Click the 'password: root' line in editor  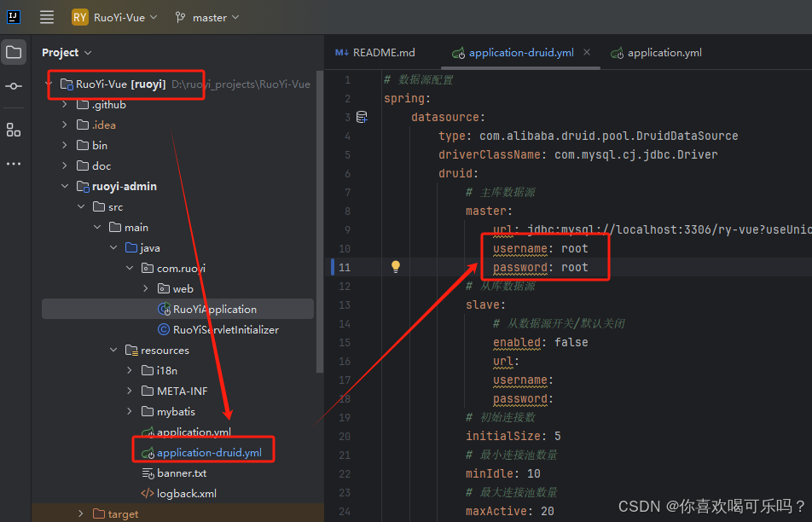coord(540,267)
